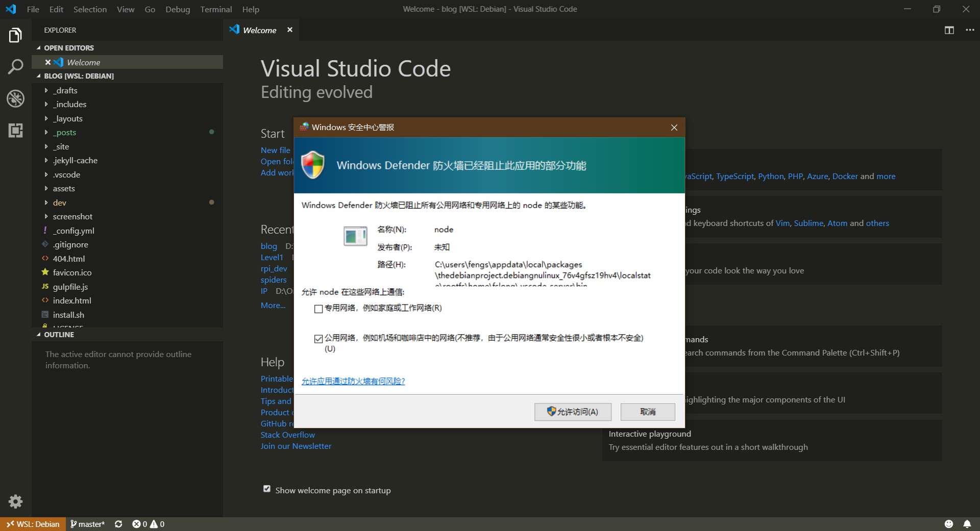This screenshot has height=531, width=980.
Task: Click the 允许访问(A) allow access button
Action: [x=573, y=412]
